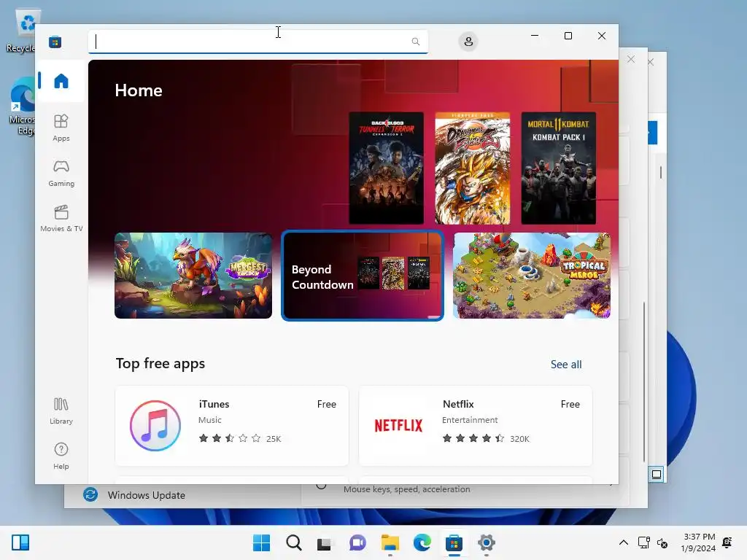This screenshot has width=747, height=560.
Task: Open the Gaming section in sidebar
Action: pyautogui.click(x=61, y=174)
